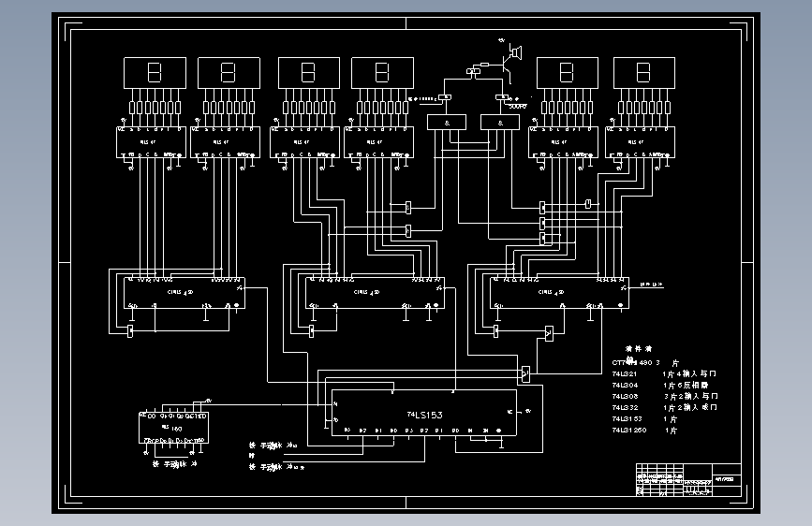Click the 74LS04 row in the parts list
Screen dimensions: 812x526
click(x=660, y=386)
